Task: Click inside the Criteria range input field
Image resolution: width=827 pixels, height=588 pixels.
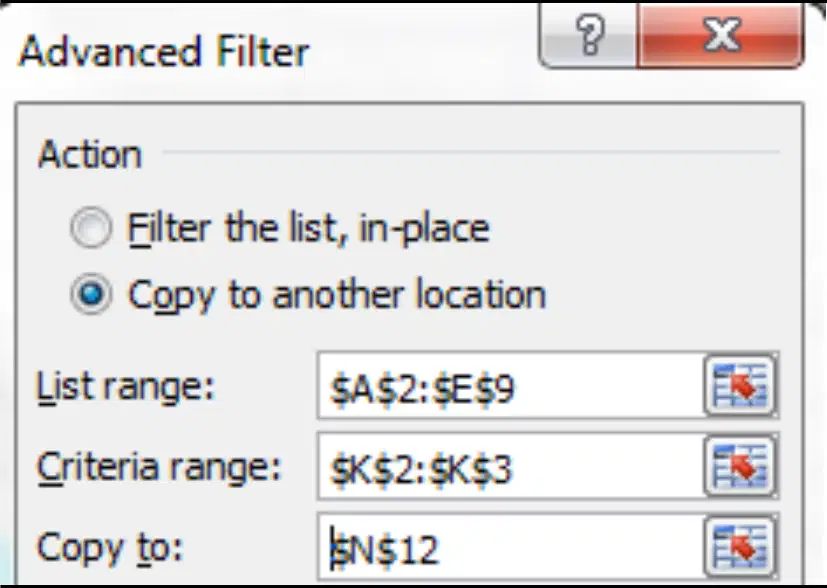Action: tap(511, 466)
